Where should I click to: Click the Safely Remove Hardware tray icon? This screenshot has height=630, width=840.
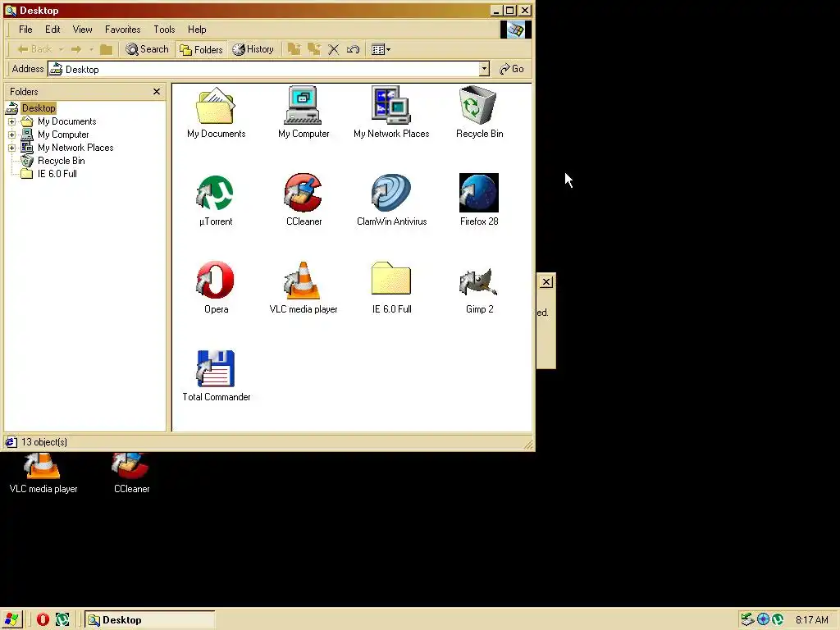(x=748, y=620)
